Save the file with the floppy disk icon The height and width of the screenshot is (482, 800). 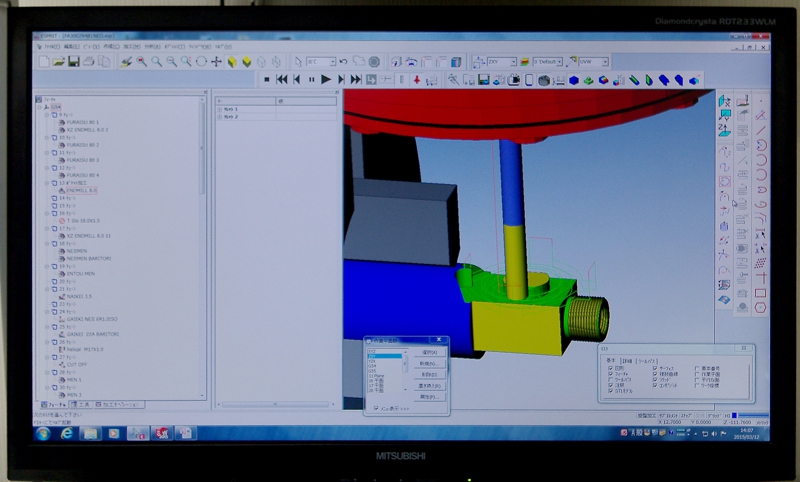pyautogui.click(x=74, y=62)
